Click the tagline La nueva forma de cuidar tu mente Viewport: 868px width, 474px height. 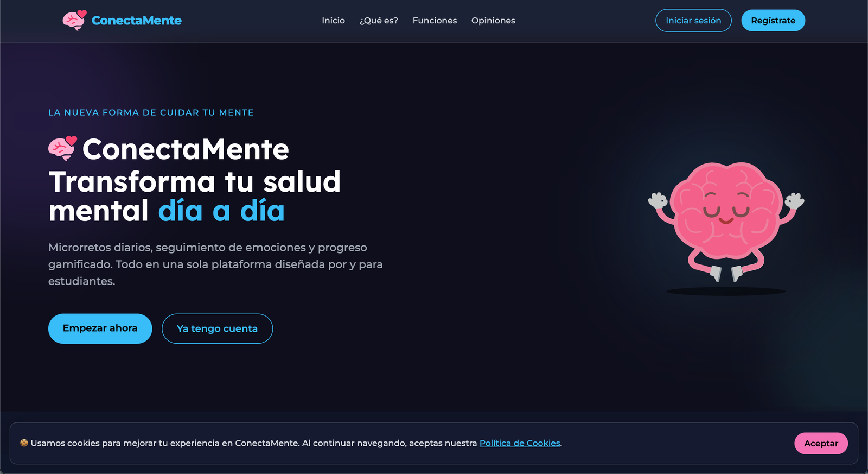(x=151, y=112)
